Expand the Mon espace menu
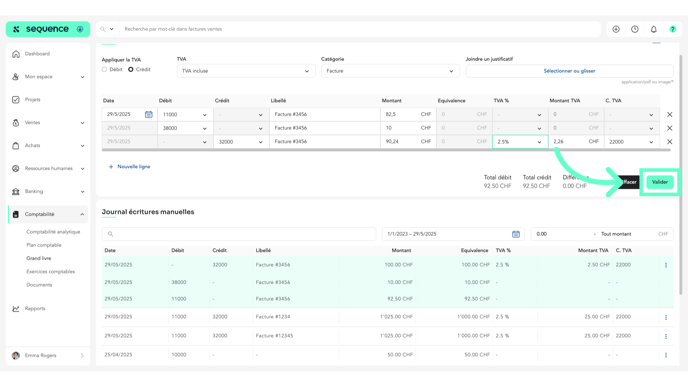Screen dimensions: 688x387 pos(82,77)
